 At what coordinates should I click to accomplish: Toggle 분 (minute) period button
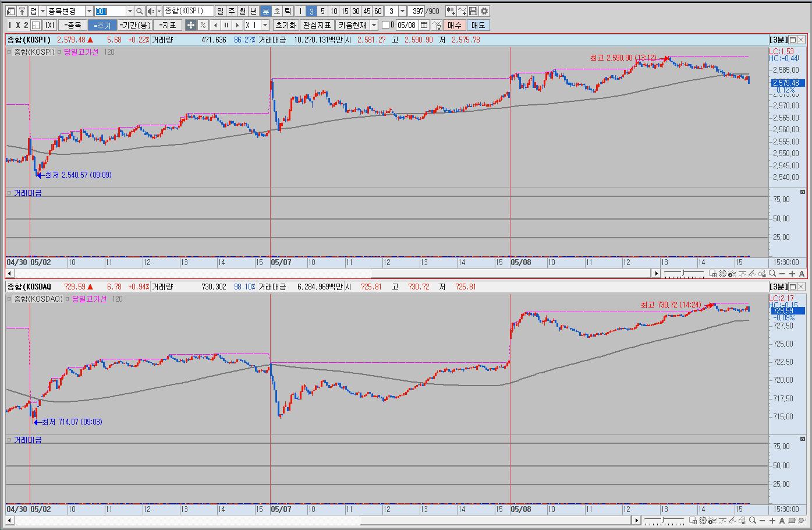265,11
